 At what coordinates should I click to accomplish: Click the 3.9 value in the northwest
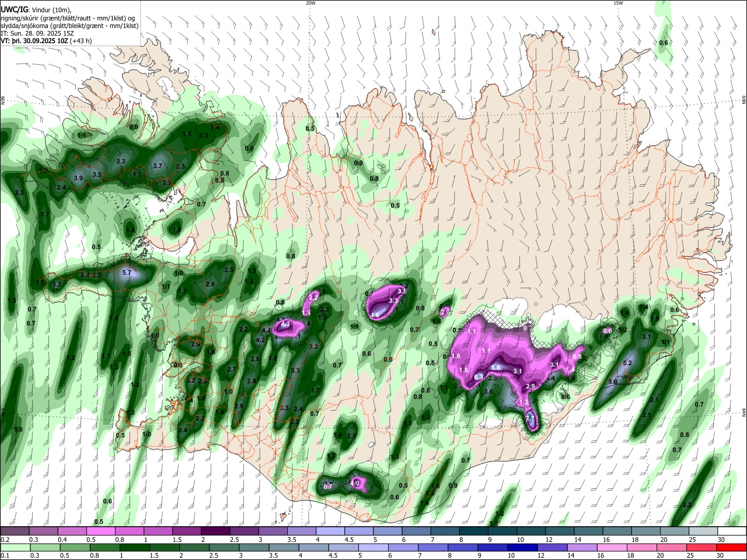[78, 177]
